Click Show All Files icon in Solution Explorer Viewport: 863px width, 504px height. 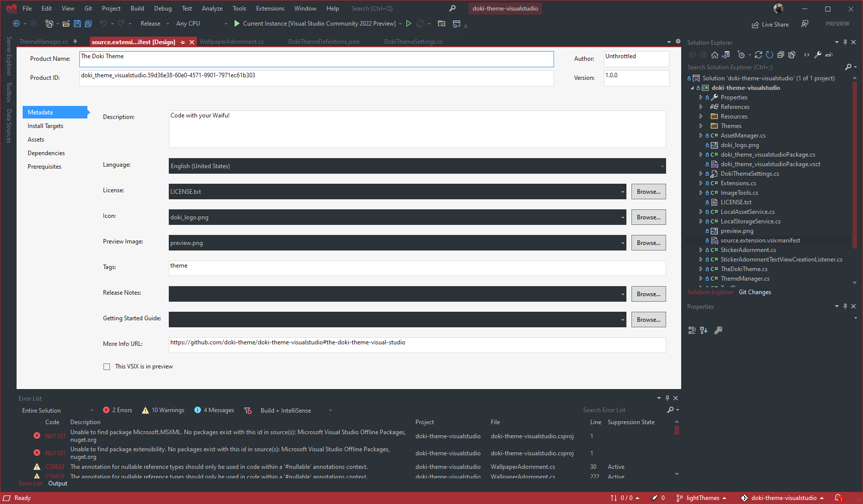point(792,55)
